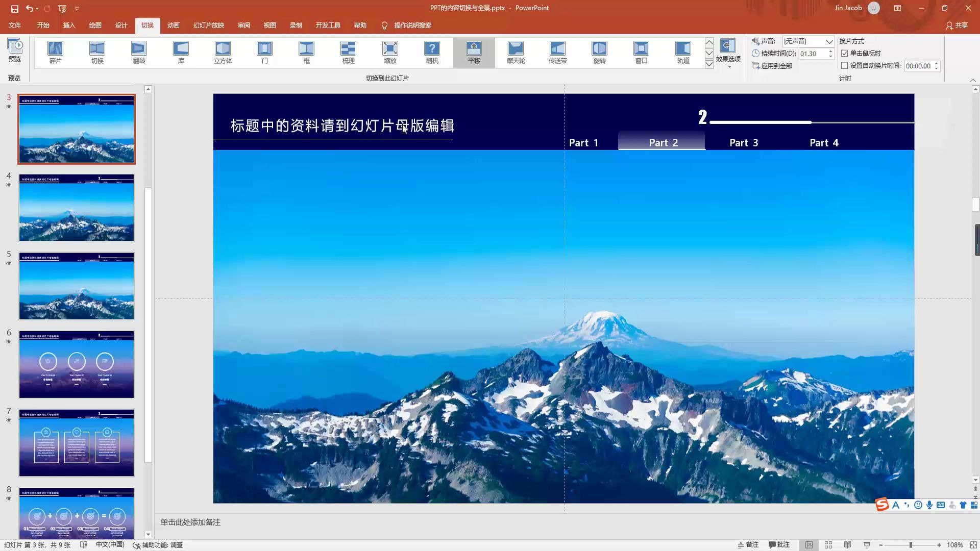The image size is (980, 551).
Task: Click the 共享 share button
Action: (x=957, y=25)
